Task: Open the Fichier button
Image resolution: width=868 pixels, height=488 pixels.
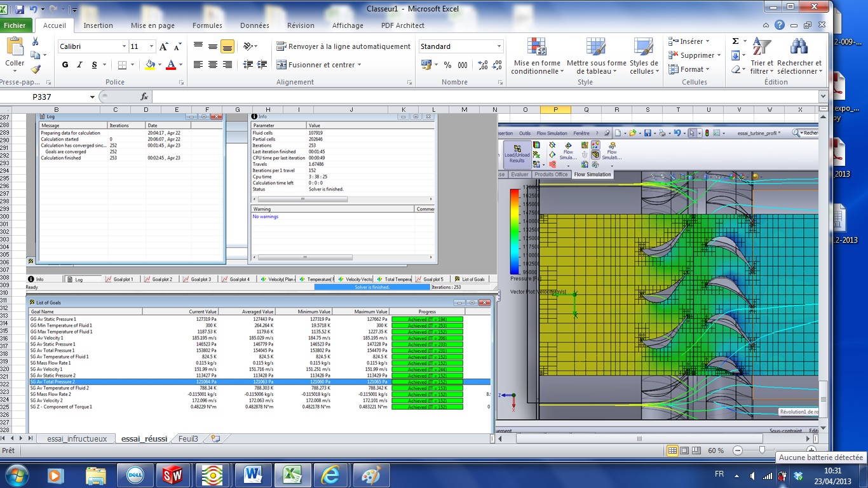Action: (16, 25)
